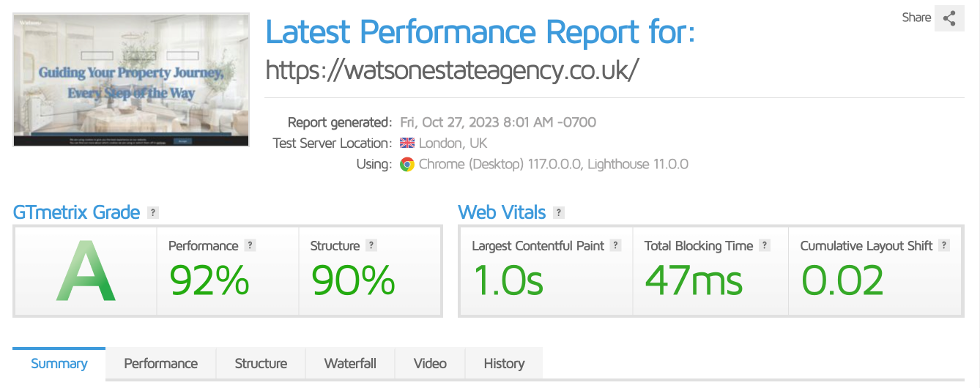Open Largest Contentful Paint help icon
Screen dimensions: 980x388
[615, 246]
